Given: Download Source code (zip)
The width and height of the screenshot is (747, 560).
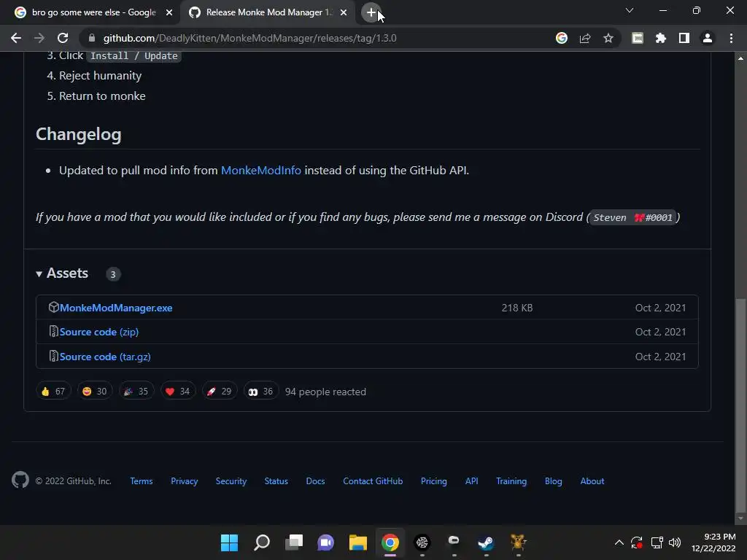Looking at the screenshot, I should tap(99, 332).
